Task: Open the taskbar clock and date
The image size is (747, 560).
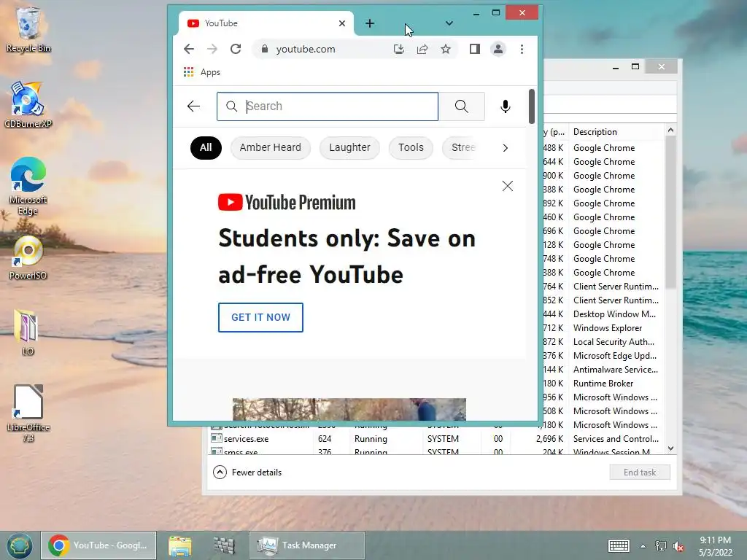Action: coord(715,546)
